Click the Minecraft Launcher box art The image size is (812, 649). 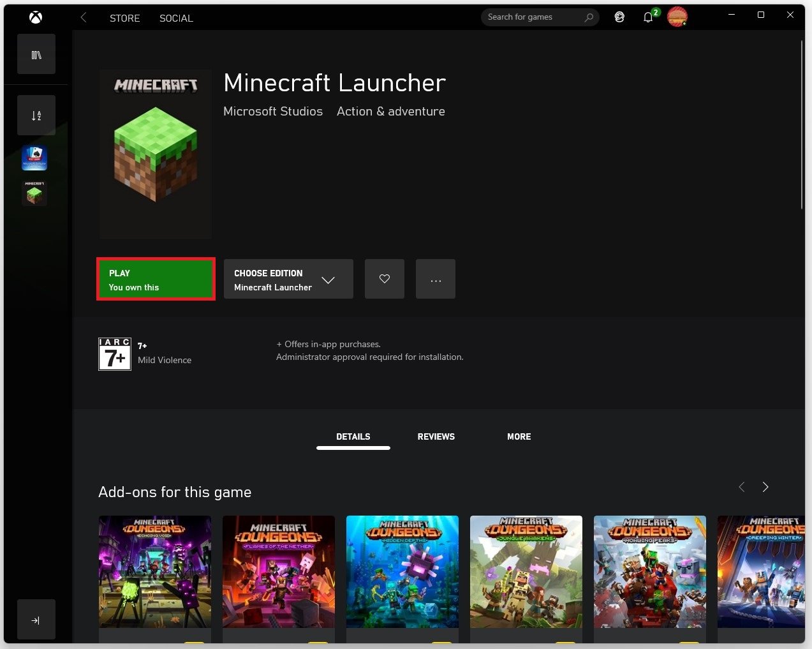(156, 154)
